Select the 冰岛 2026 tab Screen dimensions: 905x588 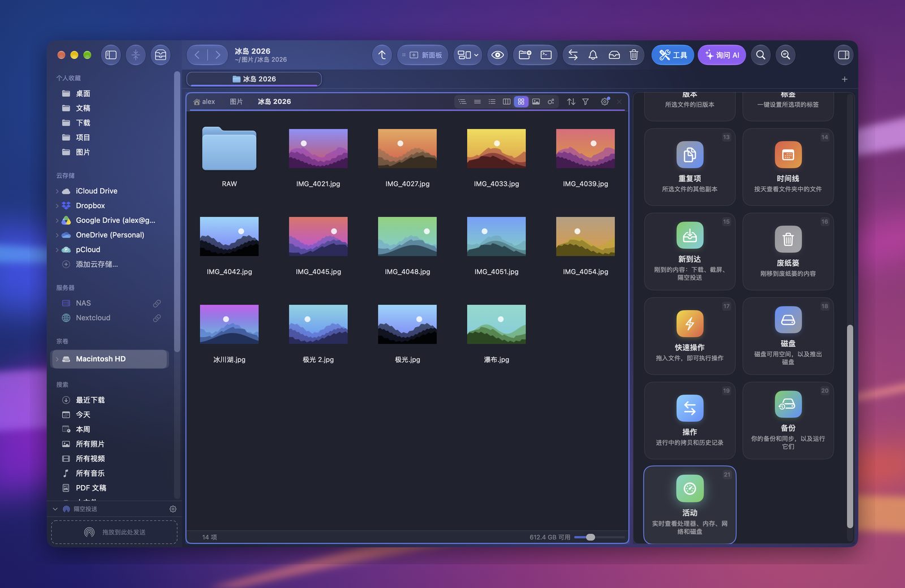click(254, 79)
